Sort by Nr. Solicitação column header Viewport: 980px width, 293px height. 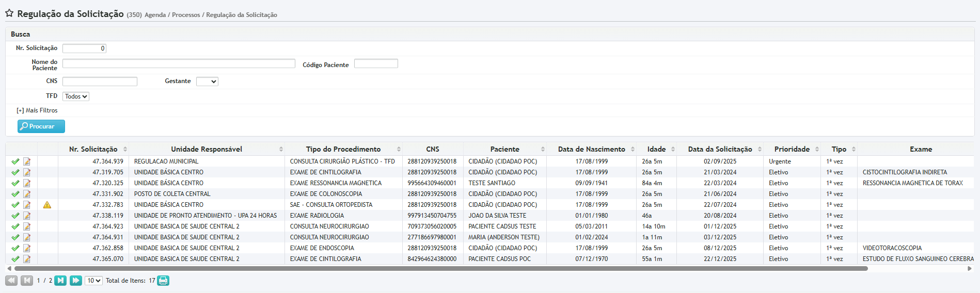pyautogui.click(x=93, y=149)
